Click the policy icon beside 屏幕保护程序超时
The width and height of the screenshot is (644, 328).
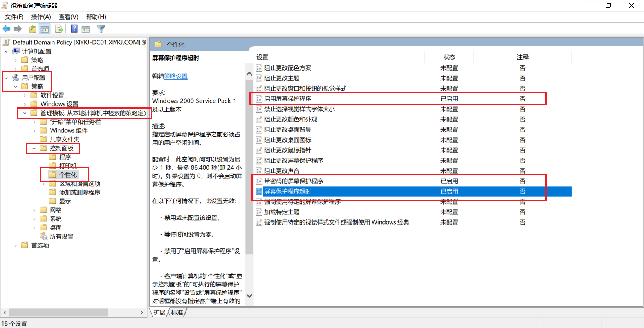[x=259, y=192]
